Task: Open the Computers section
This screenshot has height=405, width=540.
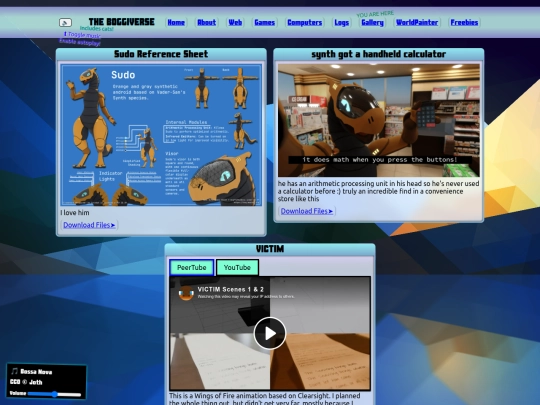Action: click(305, 23)
